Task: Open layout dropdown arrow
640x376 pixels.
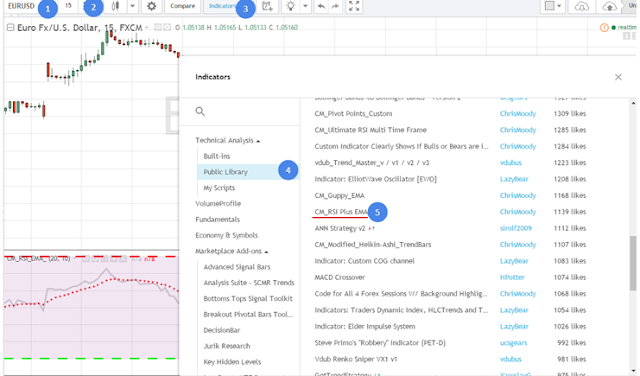Action: coord(559,6)
